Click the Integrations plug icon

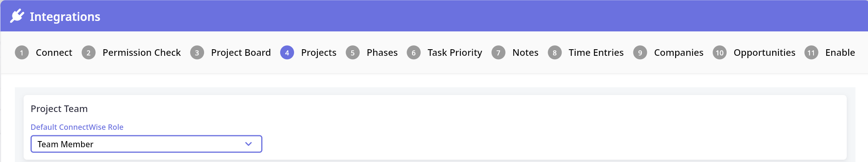17,16
